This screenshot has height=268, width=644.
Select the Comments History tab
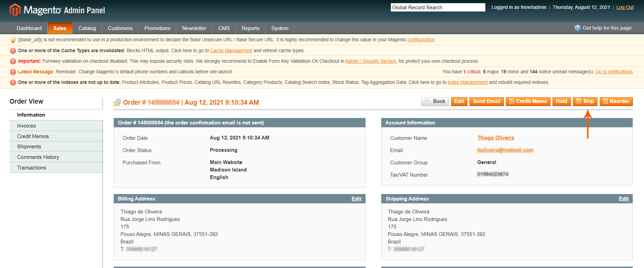tap(38, 157)
